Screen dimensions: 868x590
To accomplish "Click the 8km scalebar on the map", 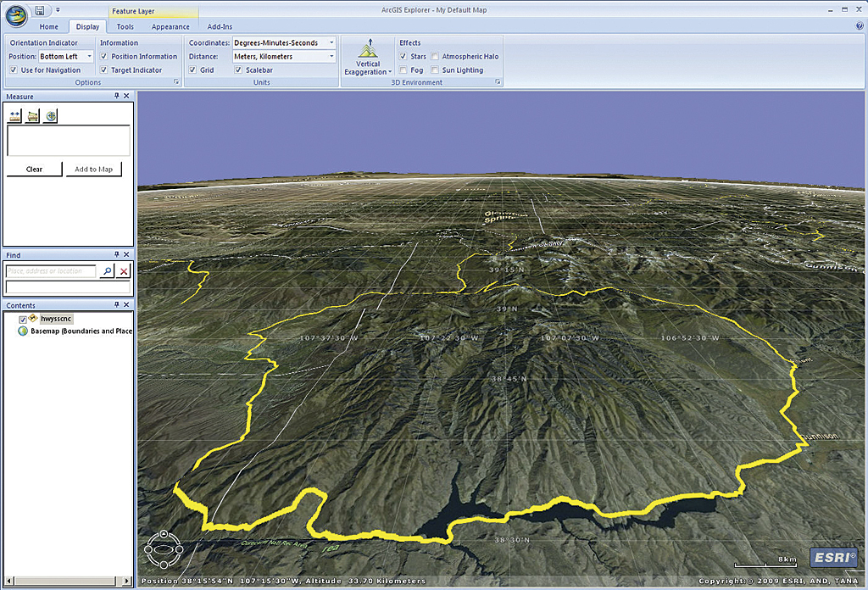I will tap(766, 562).
